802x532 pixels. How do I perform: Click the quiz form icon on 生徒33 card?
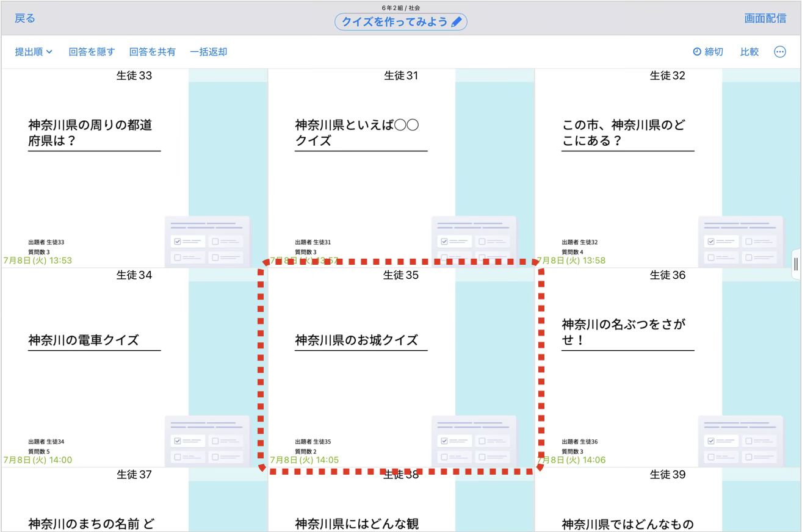tap(208, 241)
